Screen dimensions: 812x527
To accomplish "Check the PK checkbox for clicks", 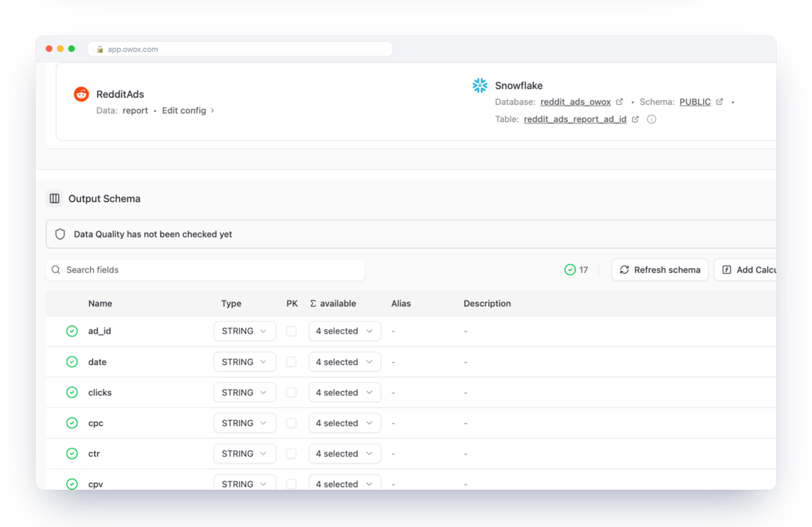I will 291,393.
